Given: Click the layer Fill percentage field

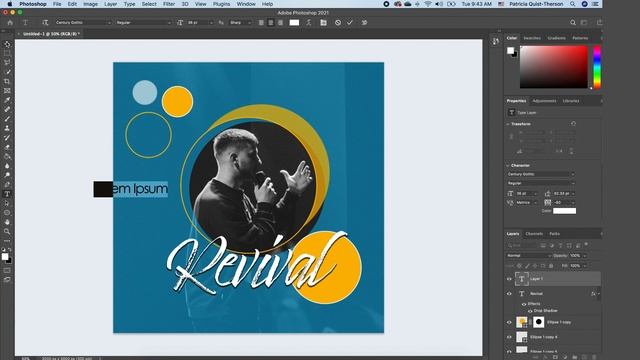Looking at the screenshot, I should coord(575,266).
